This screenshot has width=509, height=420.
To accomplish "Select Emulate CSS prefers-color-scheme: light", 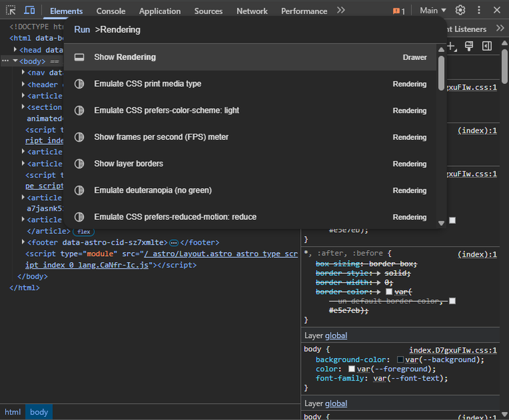I will (x=250, y=111).
